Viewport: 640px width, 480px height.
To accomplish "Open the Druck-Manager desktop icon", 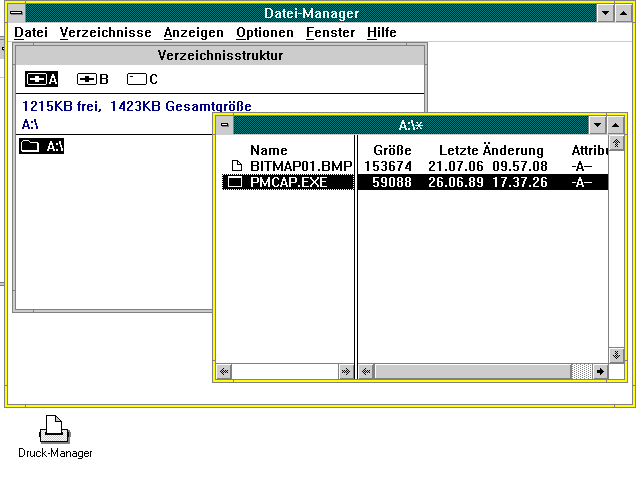I will click(x=54, y=430).
